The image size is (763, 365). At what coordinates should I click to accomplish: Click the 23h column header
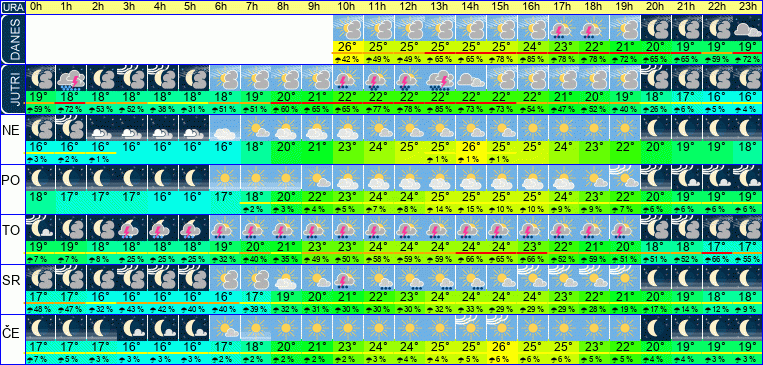(748, 7)
